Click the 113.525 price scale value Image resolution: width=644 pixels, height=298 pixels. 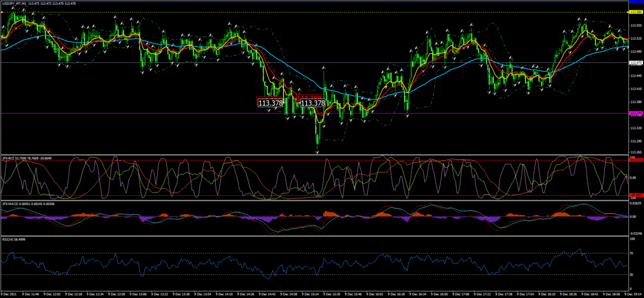(x=635, y=39)
